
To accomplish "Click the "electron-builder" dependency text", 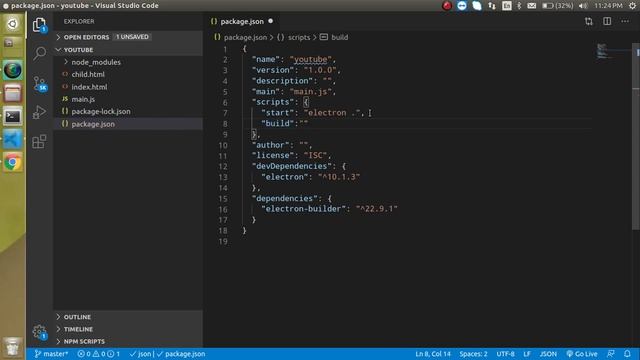I will 303,209.
